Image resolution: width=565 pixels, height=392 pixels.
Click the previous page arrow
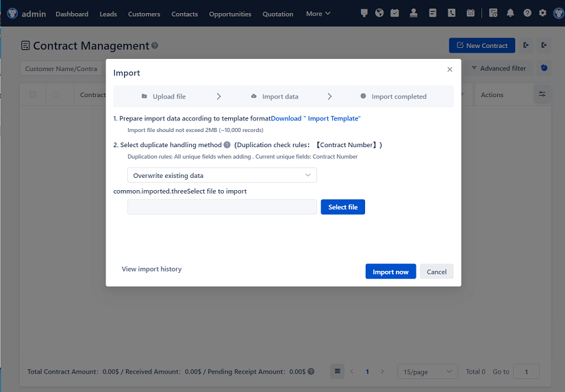point(352,371)
